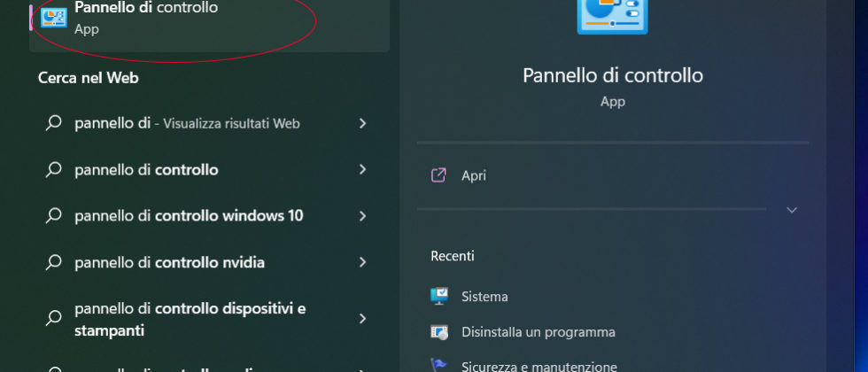868x372 pixels.
Task: Click magnifier icon next to 'pannello di controllo nvidia'
Action: coord(53,262)
